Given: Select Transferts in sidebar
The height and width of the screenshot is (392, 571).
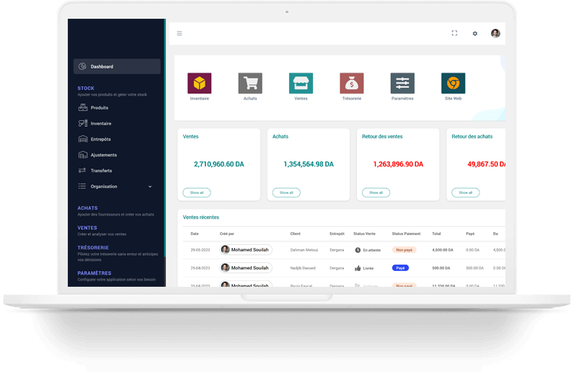Looking at the screenshot, I should point(101,171).
